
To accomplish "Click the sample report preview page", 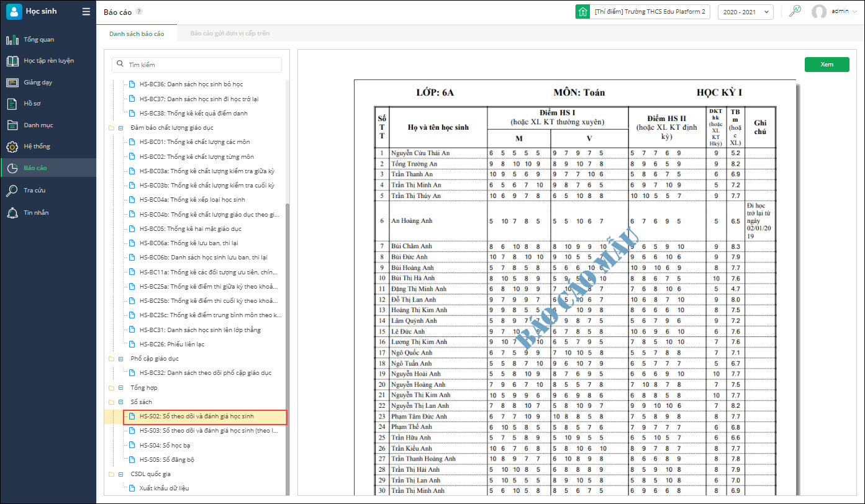I will [x=575, y=288].
